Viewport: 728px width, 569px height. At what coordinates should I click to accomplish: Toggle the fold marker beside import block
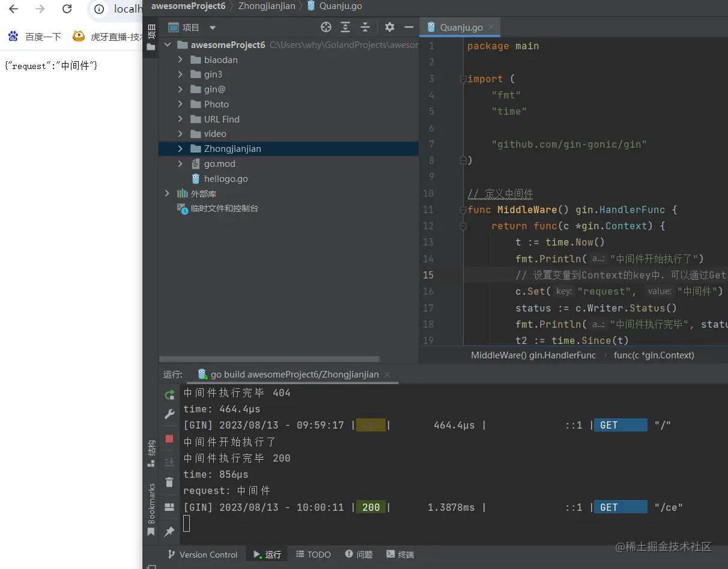click(463, 79)
